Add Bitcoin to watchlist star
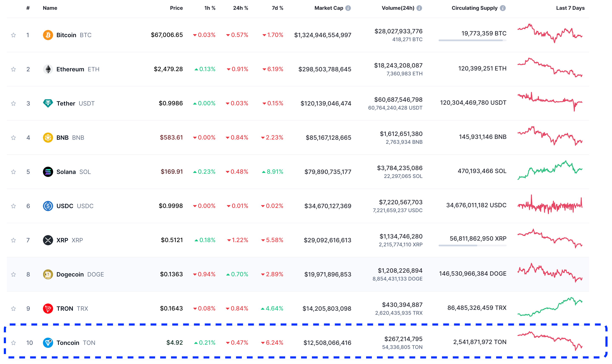This screenshot has width=612, height=364. click(14, 35)
